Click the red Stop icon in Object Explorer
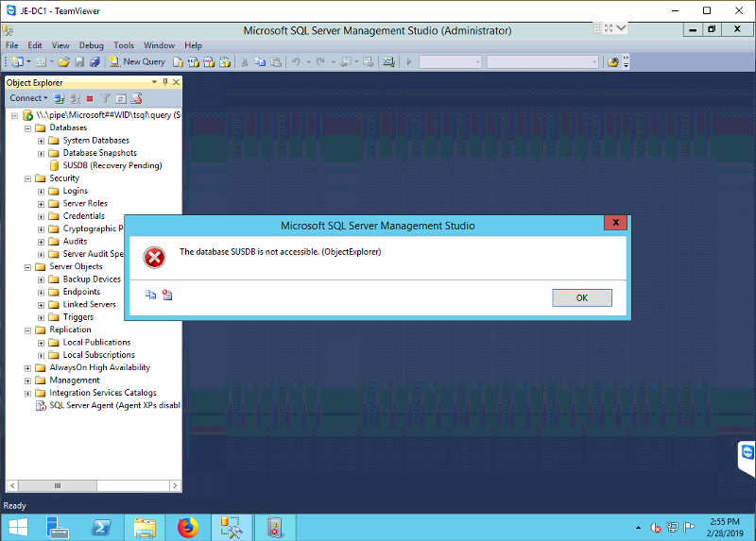The width and height of the screenshot is (756, 541). [90, 99]
